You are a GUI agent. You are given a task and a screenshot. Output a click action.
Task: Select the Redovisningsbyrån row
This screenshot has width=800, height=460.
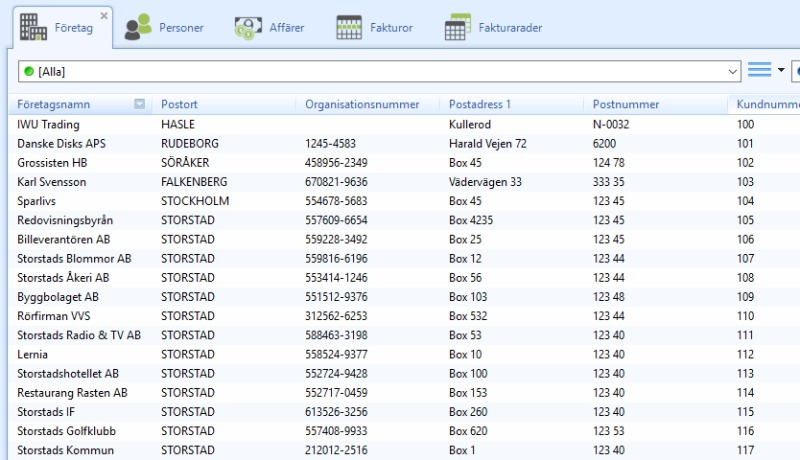point(404,220)
